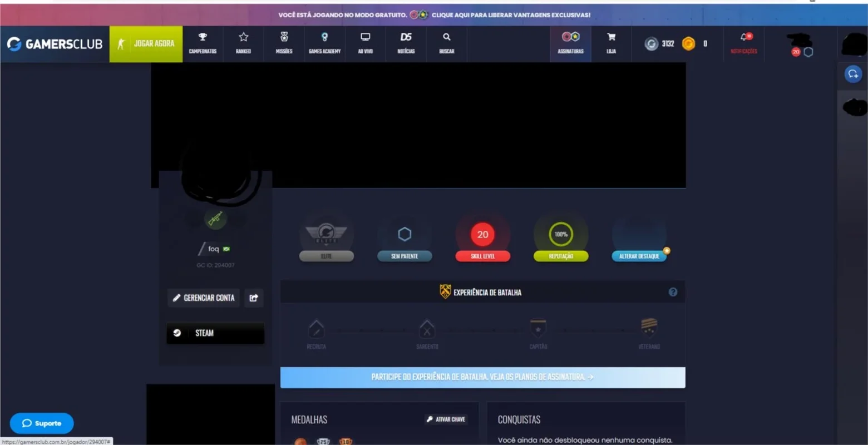868x445 pixels.
Task: Open the Suporte chat button
Action: coord(42,423)
